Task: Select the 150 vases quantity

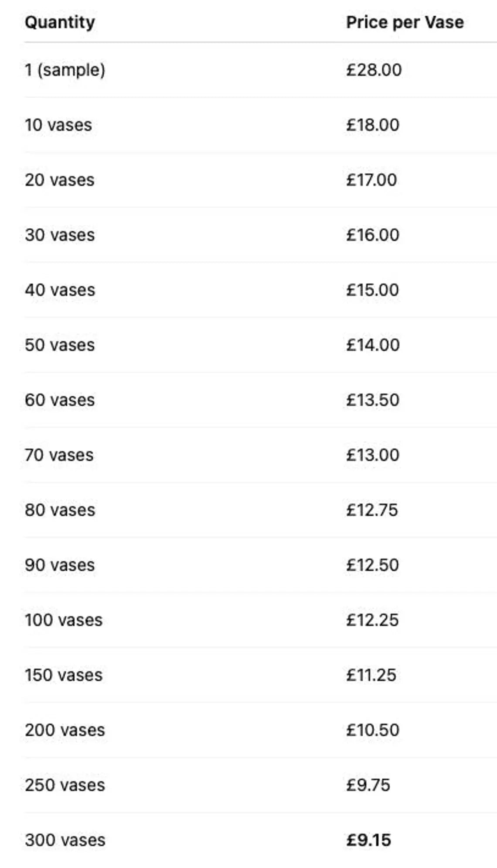Action: (64, 675)
